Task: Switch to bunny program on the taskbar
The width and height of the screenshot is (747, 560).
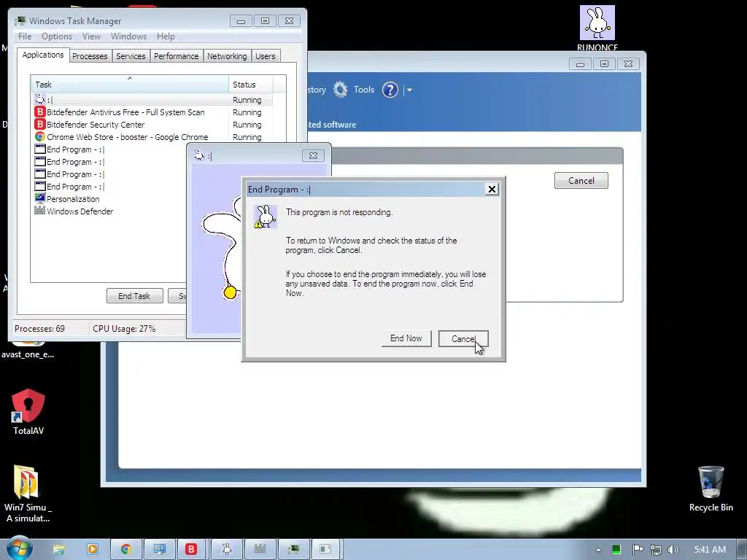Action: click(x=227, y=549)
